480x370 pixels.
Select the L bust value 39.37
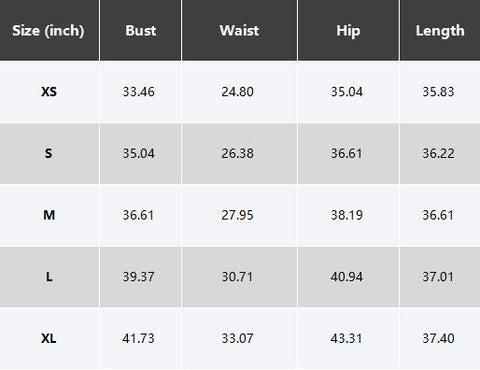pos(138,277)
